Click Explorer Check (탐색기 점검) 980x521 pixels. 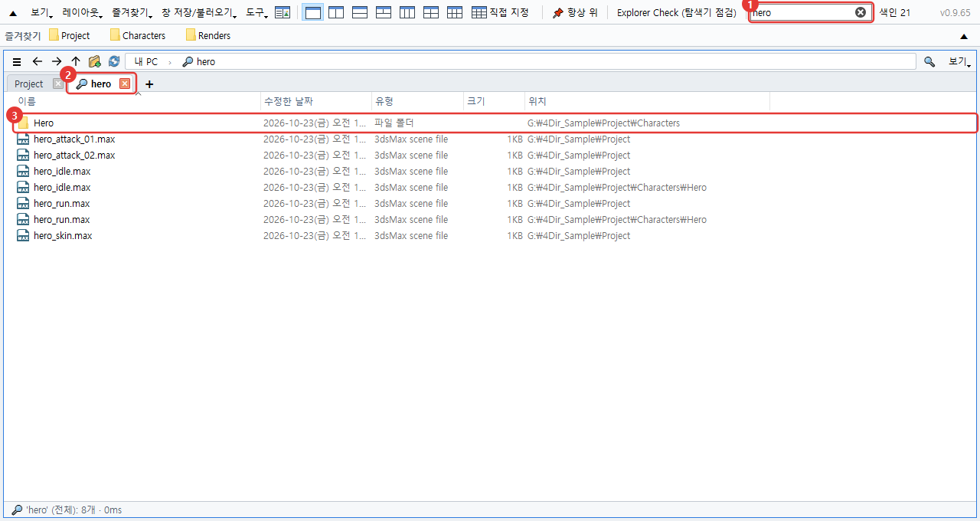(x=677, y=12)
